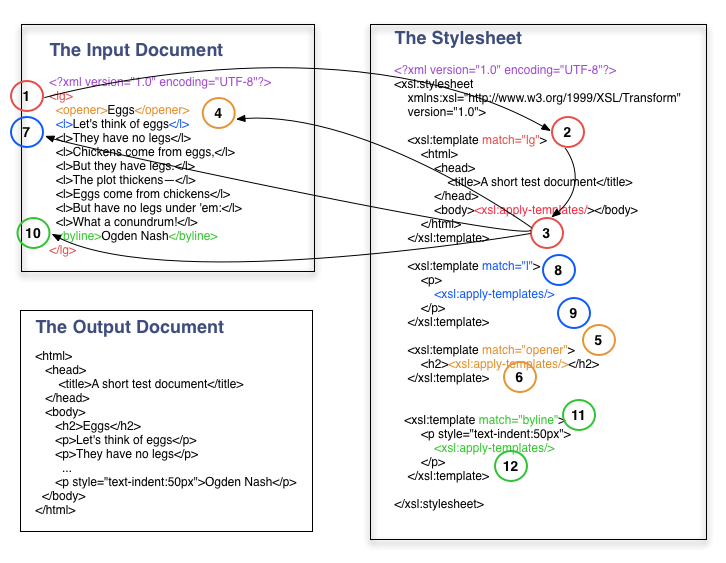The image size is (726, 563).
Task: Click the '<p>Let's think of eggs</p>' line
Action: tap(125, 440)
